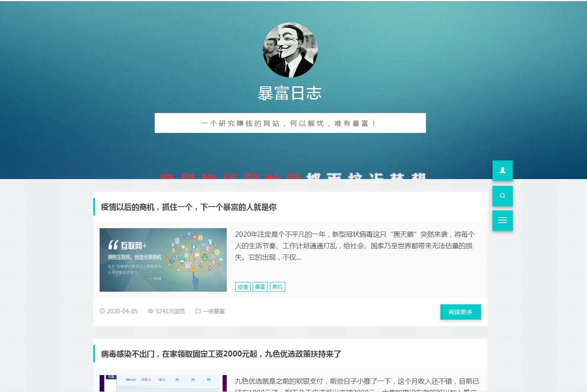Click the excerpt starting 2020年注定是个不平凡
587x392 pixels.
pyautogui.click(x=355, y=246)
